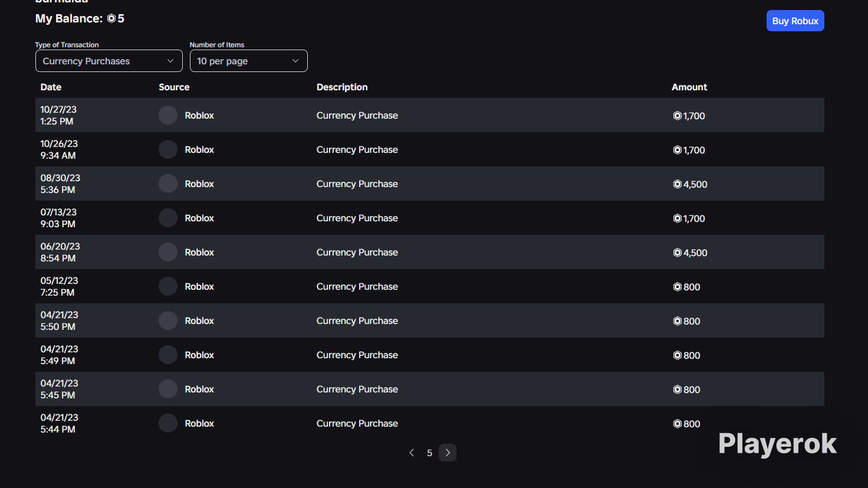The width and height of the screenshot is (868, 488).
Task: Open the Number of Items dropdown
Action: (x=249, y=61)
